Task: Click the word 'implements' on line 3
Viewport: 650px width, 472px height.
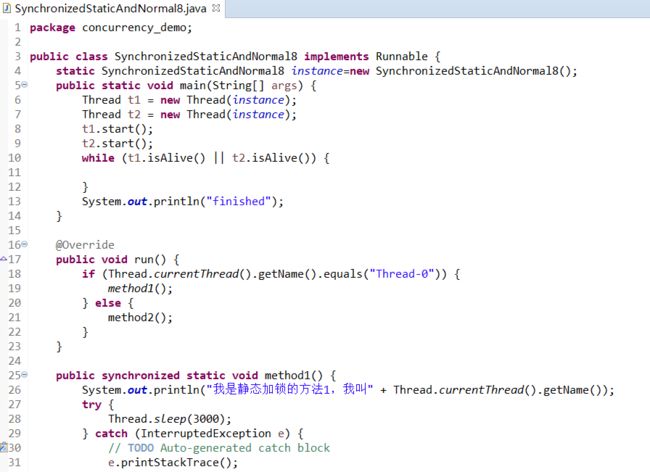Action: [x=336, y=56]
